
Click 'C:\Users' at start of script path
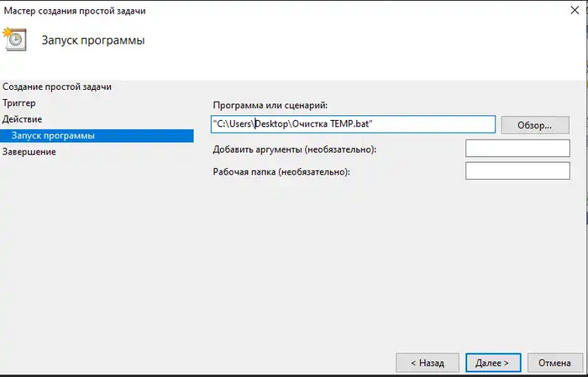tap(234, 124)
